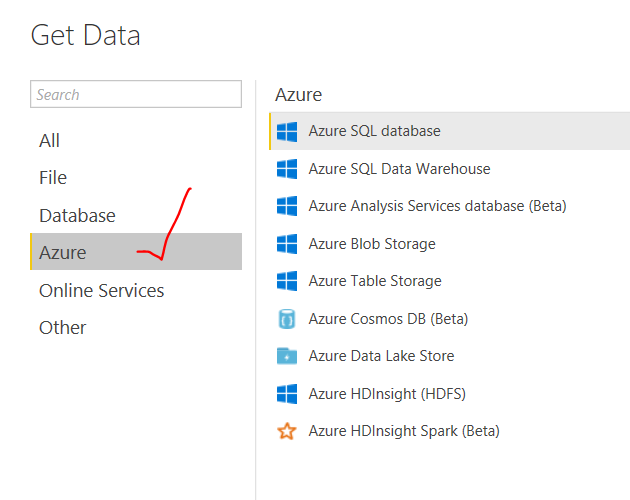Click the Azure SQL Data Warehouse icon

pos(287,169)
